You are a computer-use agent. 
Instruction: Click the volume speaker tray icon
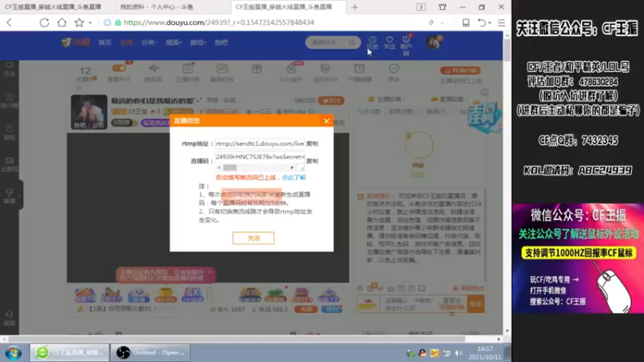click(459, 353)
